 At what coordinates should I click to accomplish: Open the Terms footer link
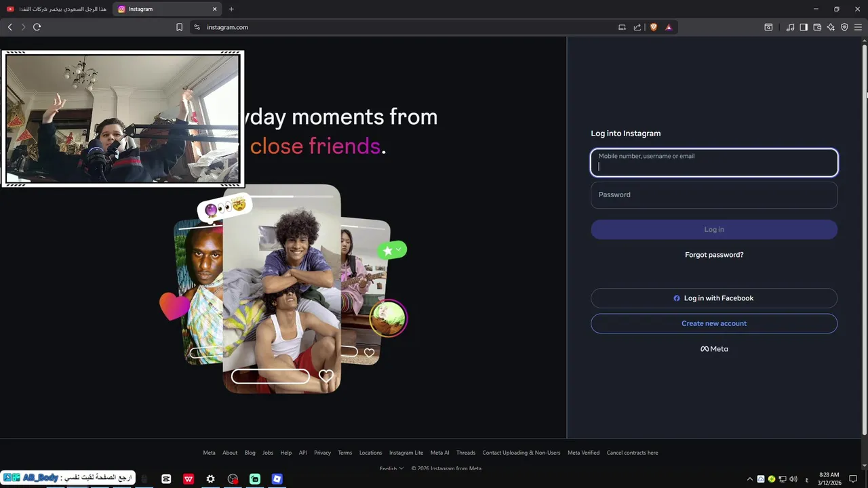[345, 453]
